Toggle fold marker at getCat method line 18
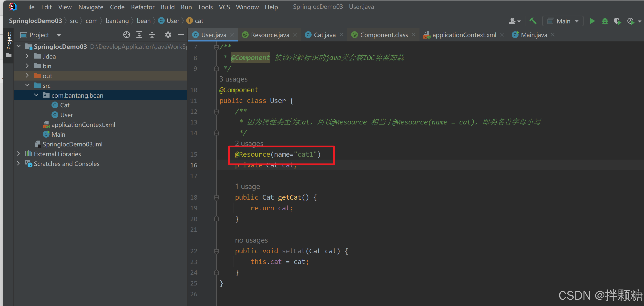The width and height of the screenshot is (644, 306). pyautogui.click(x=216, y=197)
